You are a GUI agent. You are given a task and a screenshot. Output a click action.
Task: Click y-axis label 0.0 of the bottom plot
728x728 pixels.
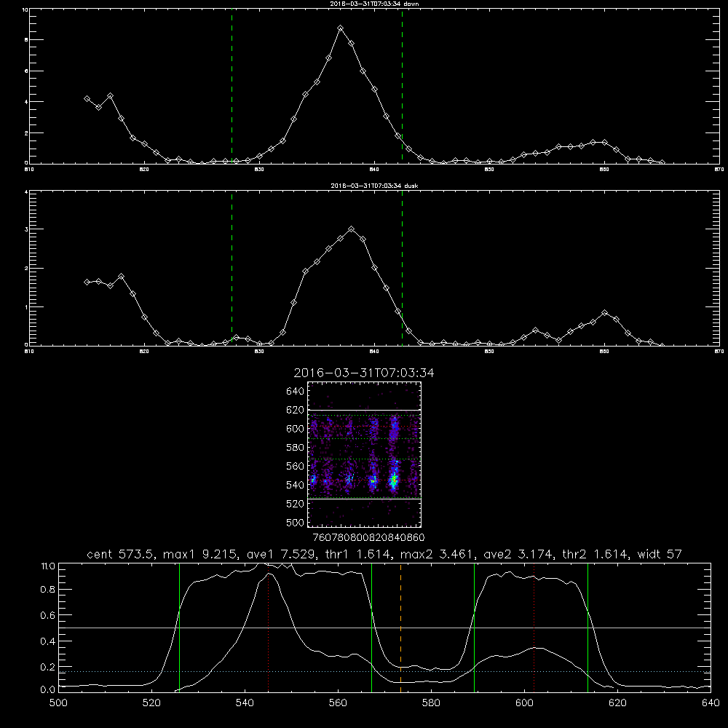(x=48, y=690)
